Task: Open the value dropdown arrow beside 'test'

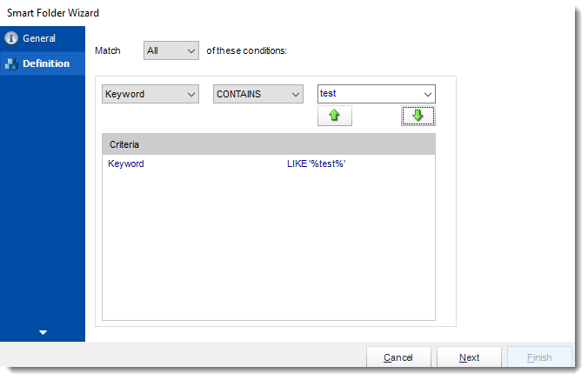Action: point(427,94)
